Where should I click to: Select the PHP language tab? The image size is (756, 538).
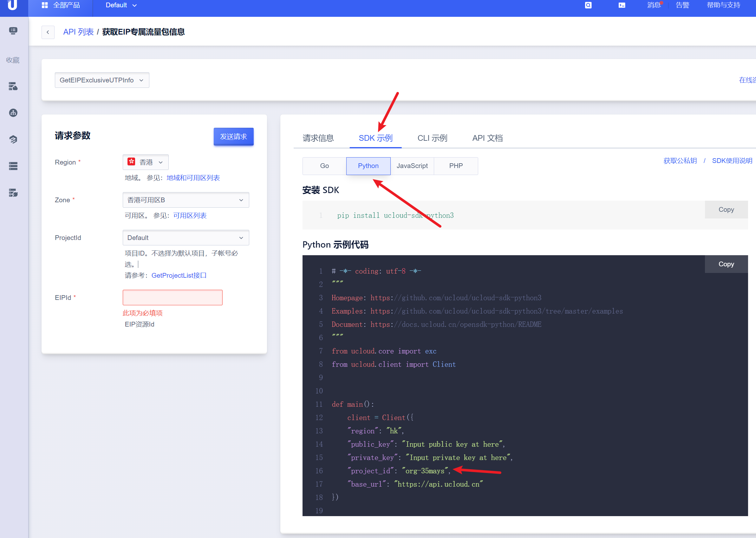point(456,166)
